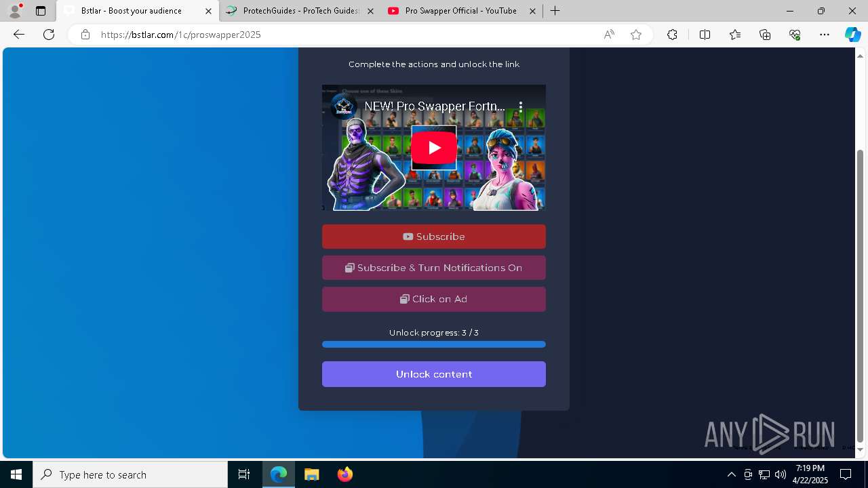Open the volume tray icon
Screen dimensions: 868x488
tap(781, 474)
